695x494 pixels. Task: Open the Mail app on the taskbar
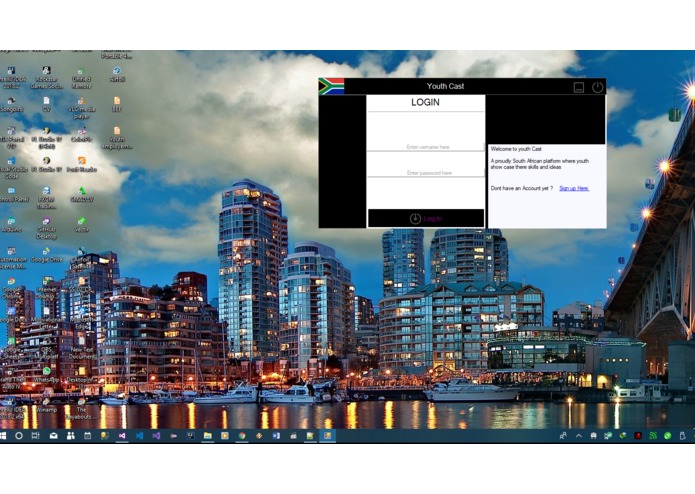[x=53, y=436]
